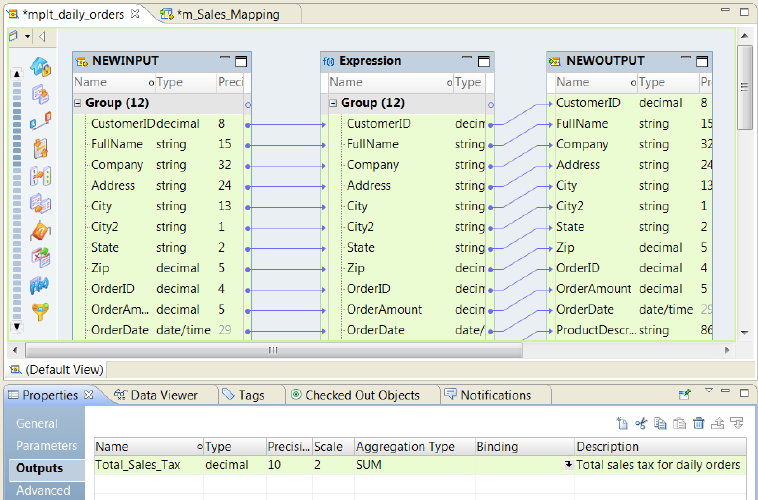Click the New output row icon
The height and width of the screenshot is (500, 758).
pyautogui.click(x=622, y=424)
